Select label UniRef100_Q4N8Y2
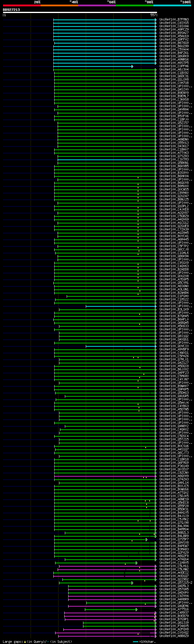Image resolution: width=194 pixels, height=644 pixels. point(174,426)
